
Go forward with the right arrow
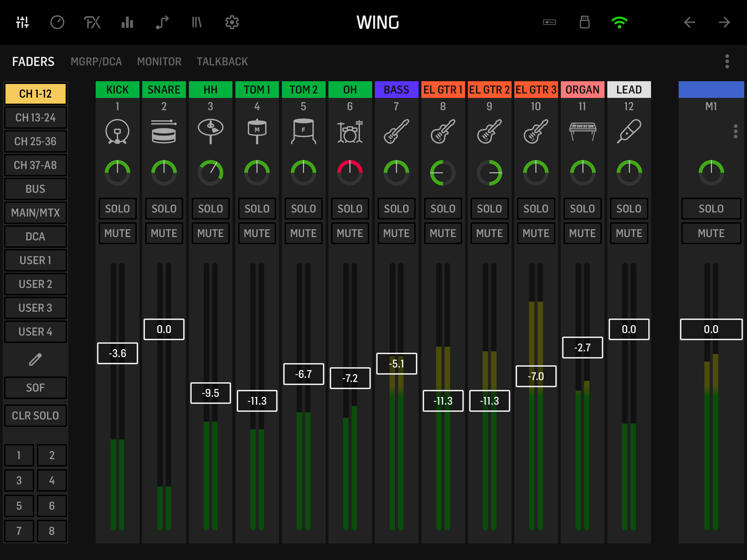[x=724, y=22]
